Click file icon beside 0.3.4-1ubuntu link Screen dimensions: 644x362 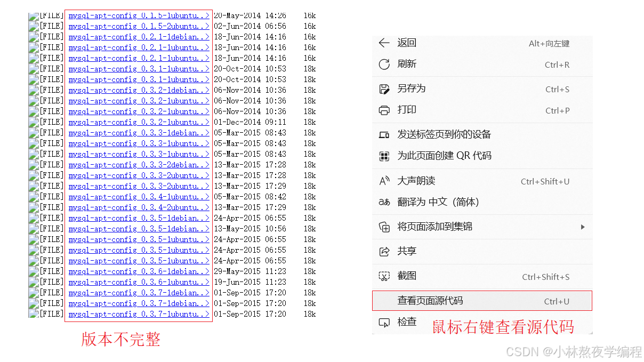(33, 197)
